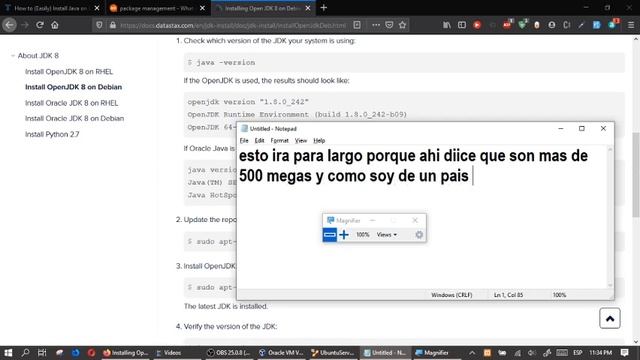Reload the current page in Firefox
The height and width of the screenshot is (360, 640).
tap(40, 25)
